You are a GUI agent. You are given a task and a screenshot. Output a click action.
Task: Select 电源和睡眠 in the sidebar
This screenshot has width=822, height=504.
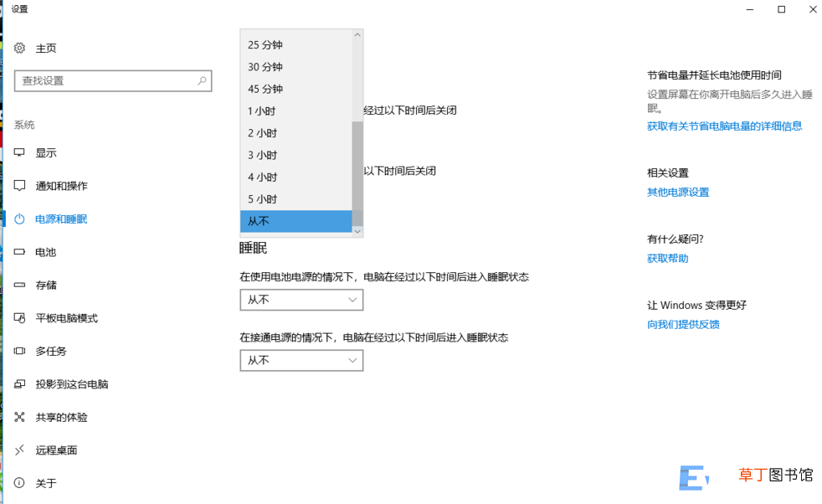tap(61, 219)
